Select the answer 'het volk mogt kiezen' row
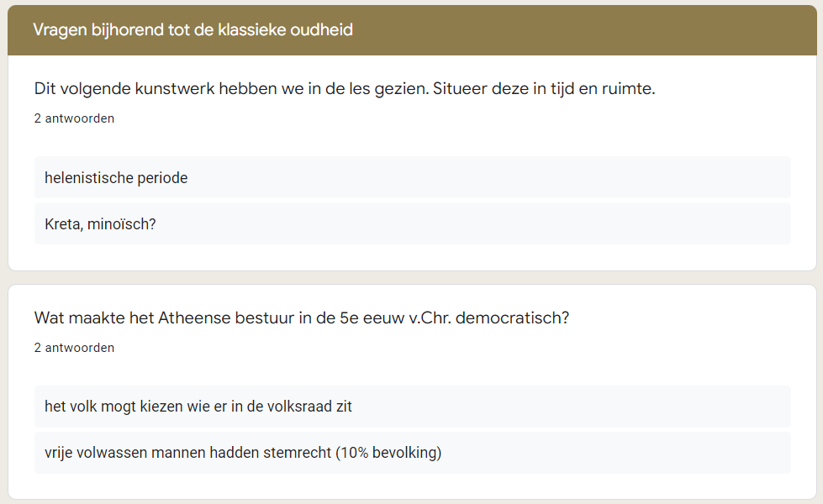Screen dimensions: 823x504 (x=413, y=407)
